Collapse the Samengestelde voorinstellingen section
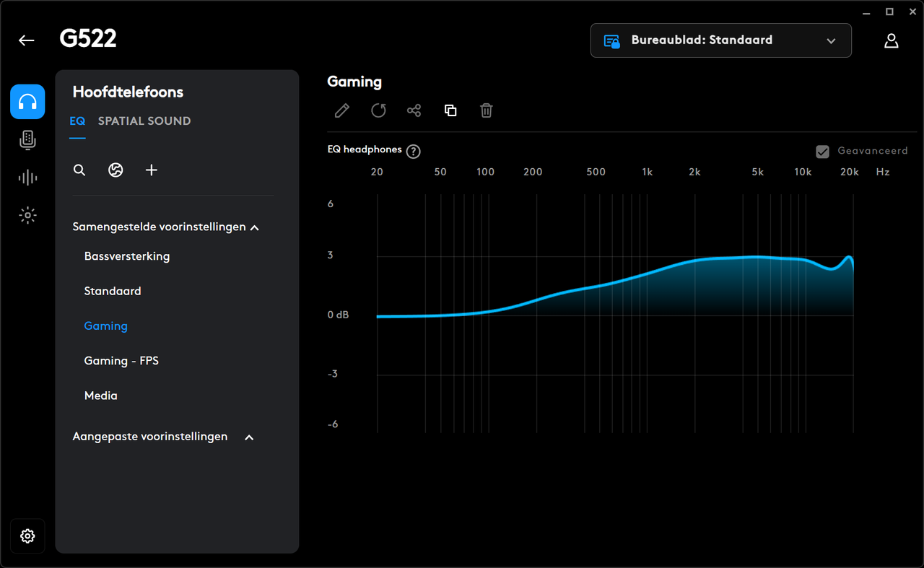This screenshot has height=568, width=924. 254,227
